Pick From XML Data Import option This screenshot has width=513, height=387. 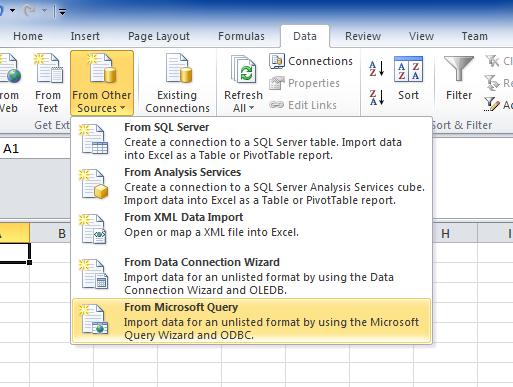(x=252, y=227)
